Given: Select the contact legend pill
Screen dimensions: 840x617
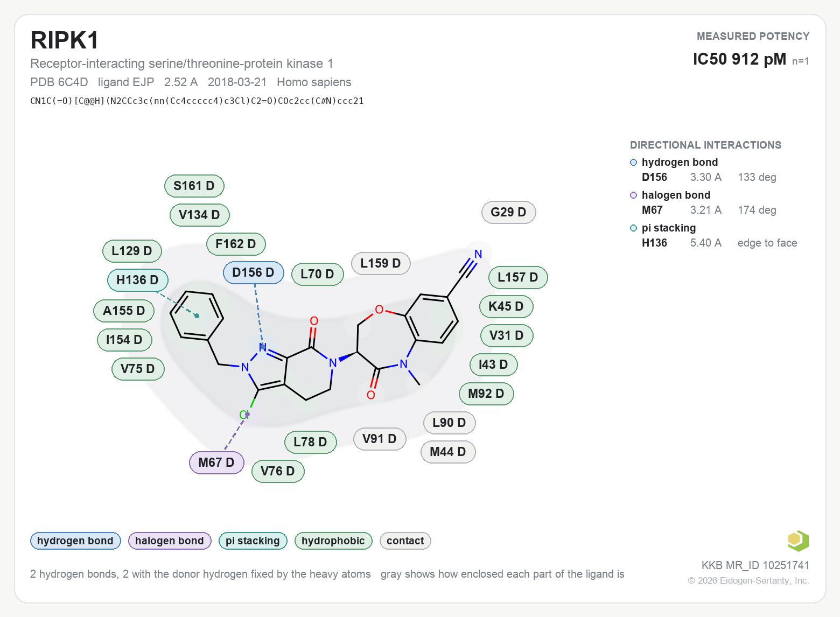Looking at the screenshot, I should tap(405, 541).
